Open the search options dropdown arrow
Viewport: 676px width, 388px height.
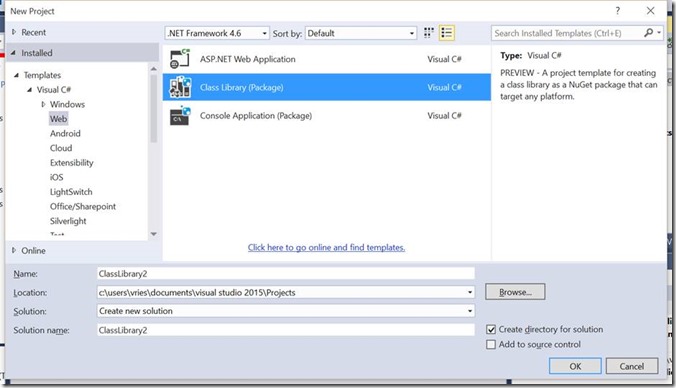pos(659,33)
